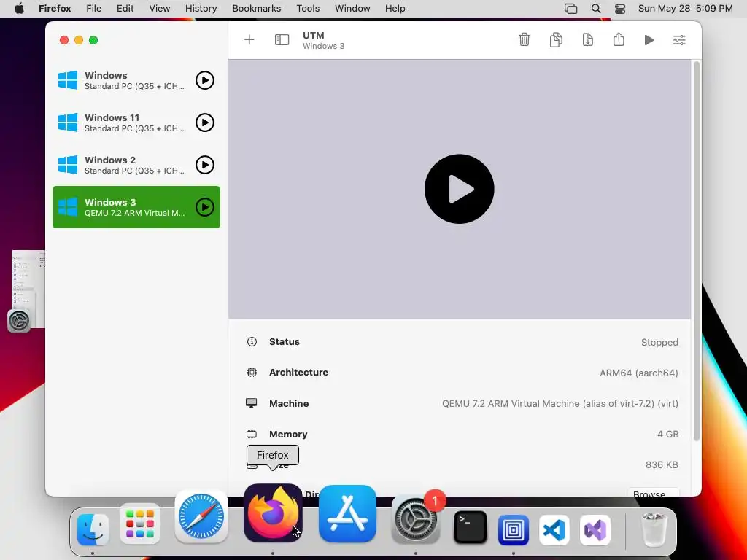Open the File menu
Screen dimensions: 747x560
pos(94,9)
